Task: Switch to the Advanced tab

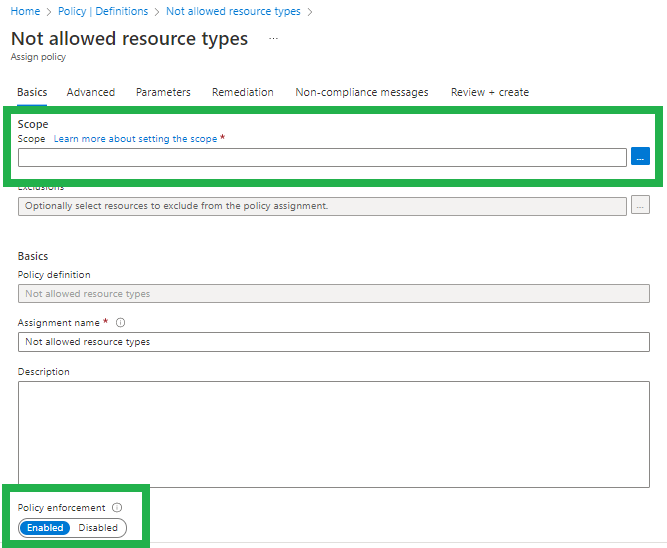Action: [91, 92]
